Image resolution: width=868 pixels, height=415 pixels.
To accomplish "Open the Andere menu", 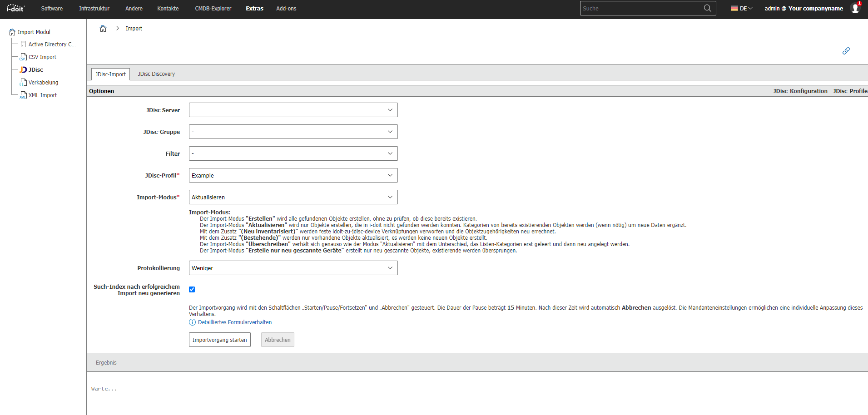I will [134, 9].
